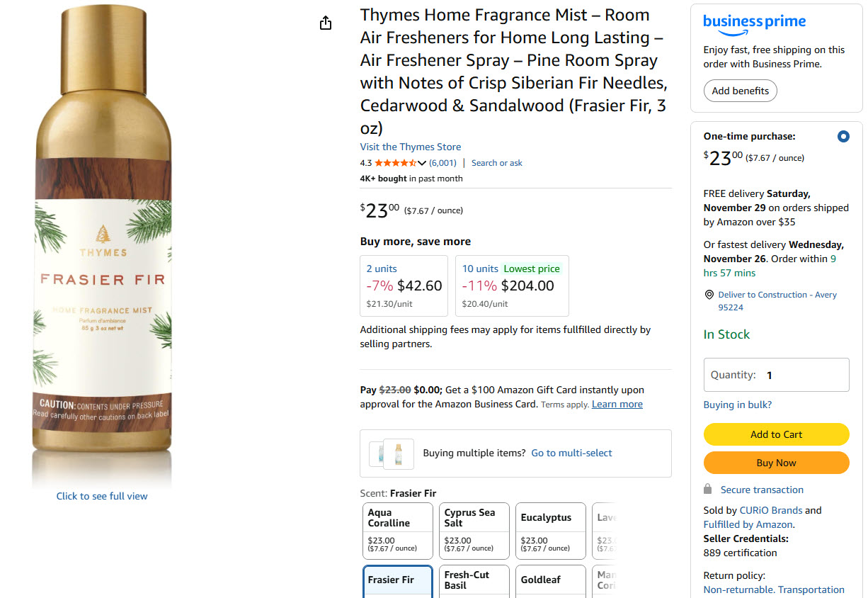Select the 2 units bulk option
Image resolution: width=868 pixels, height=598 pixels.
pyautogui.click(x=404, y=286)
